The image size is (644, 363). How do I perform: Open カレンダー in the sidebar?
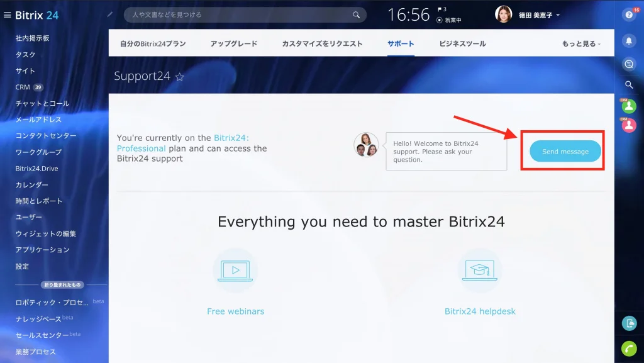coord(31,185)
